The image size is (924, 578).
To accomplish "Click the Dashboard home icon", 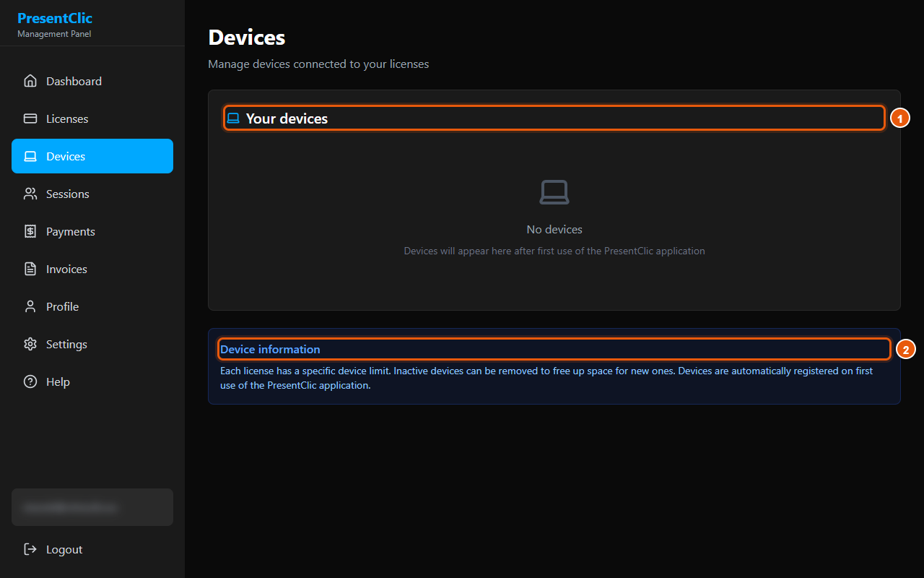I will pyautogui.click(x=30, y=81).
